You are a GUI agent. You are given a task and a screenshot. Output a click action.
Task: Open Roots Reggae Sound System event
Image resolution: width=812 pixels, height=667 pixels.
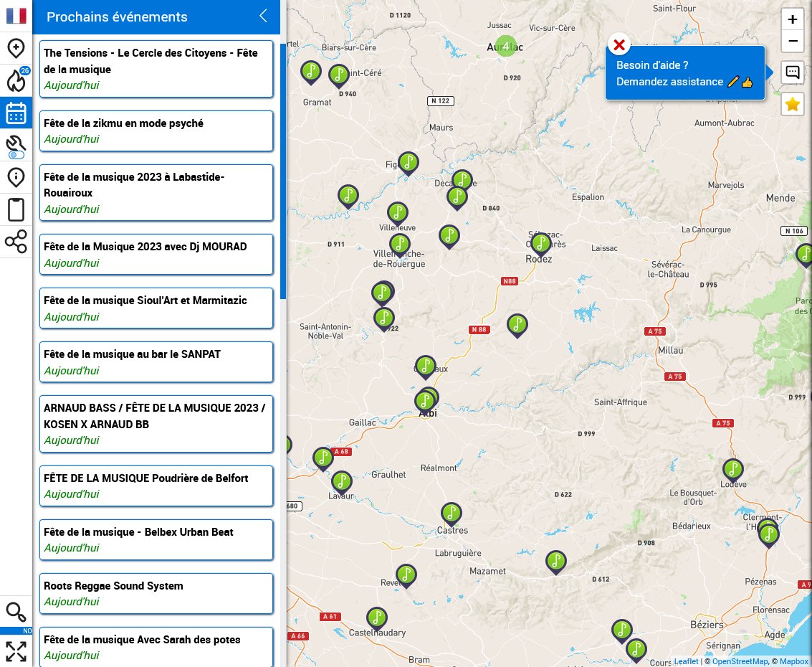[156, 594]
